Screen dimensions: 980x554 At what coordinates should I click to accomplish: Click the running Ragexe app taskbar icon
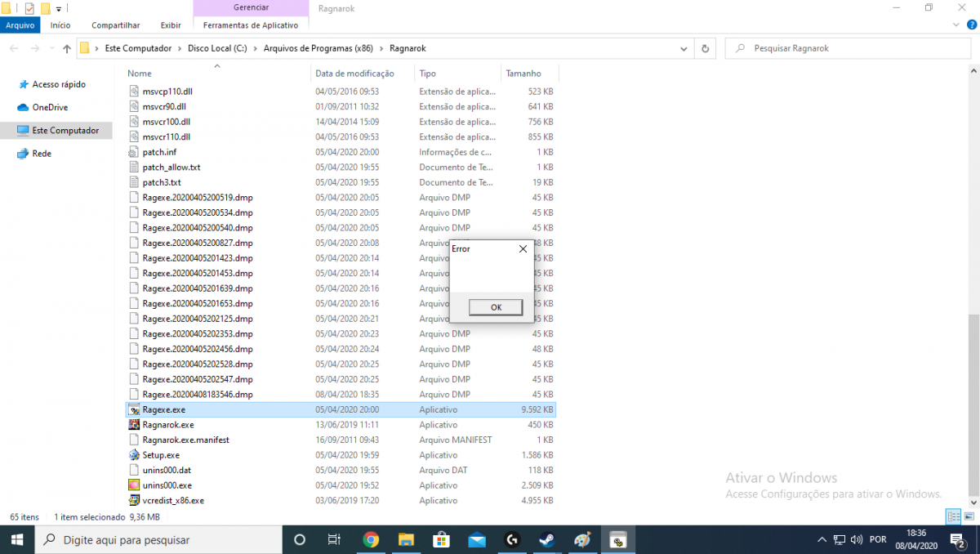pos(618,539)
